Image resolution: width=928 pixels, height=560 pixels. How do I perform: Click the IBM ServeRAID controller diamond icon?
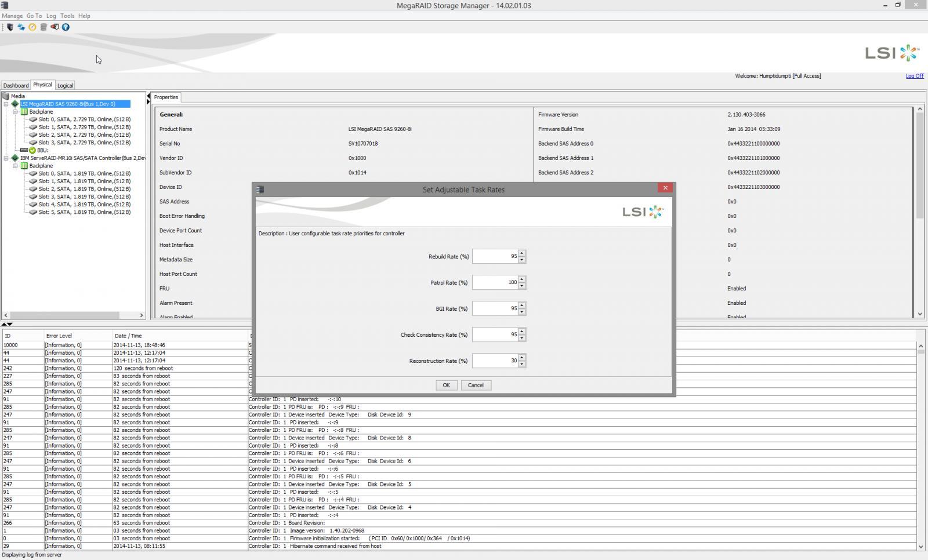(x=15, y=158)
